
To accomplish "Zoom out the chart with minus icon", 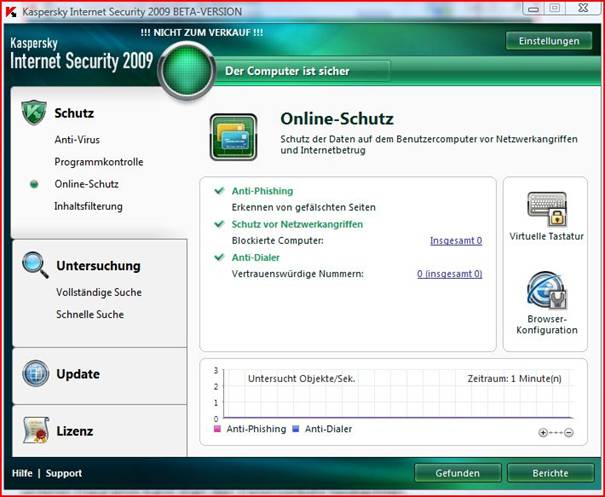I will coord(569,433).
